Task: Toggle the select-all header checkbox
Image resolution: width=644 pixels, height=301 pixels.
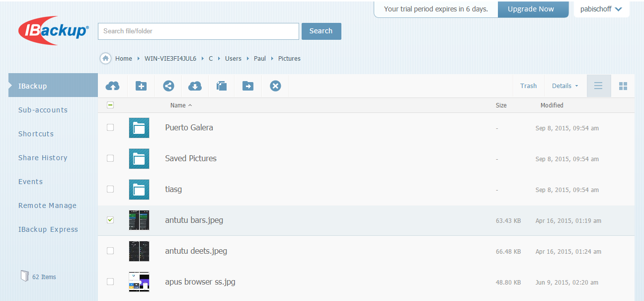Action: point(110,105)
